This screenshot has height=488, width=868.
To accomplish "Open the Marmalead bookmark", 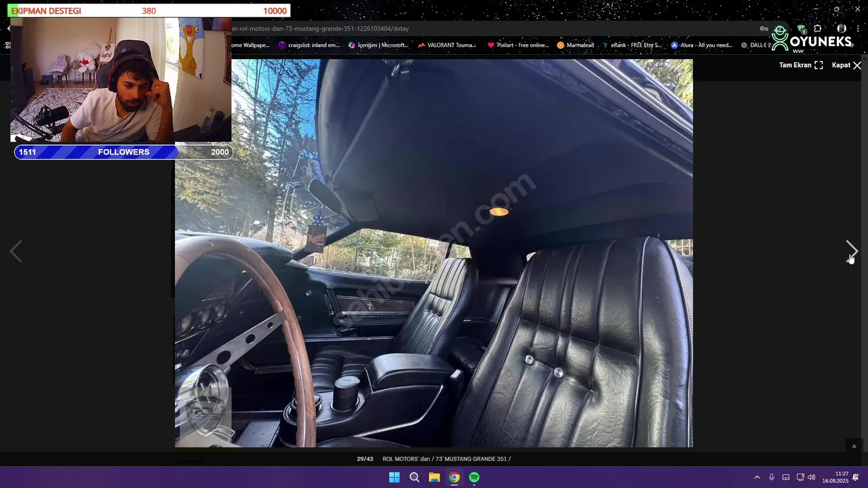I will coord(575,45).
